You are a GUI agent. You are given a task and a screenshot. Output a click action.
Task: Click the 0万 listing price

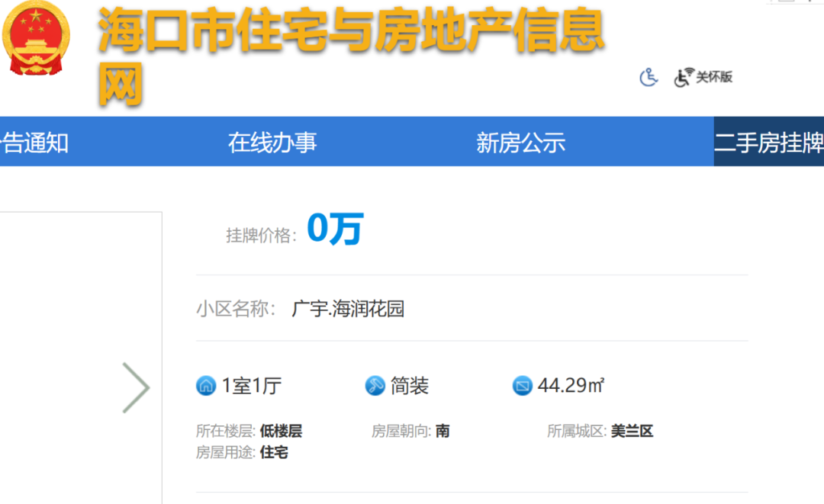pyautogui.click(x=335, y=230)
